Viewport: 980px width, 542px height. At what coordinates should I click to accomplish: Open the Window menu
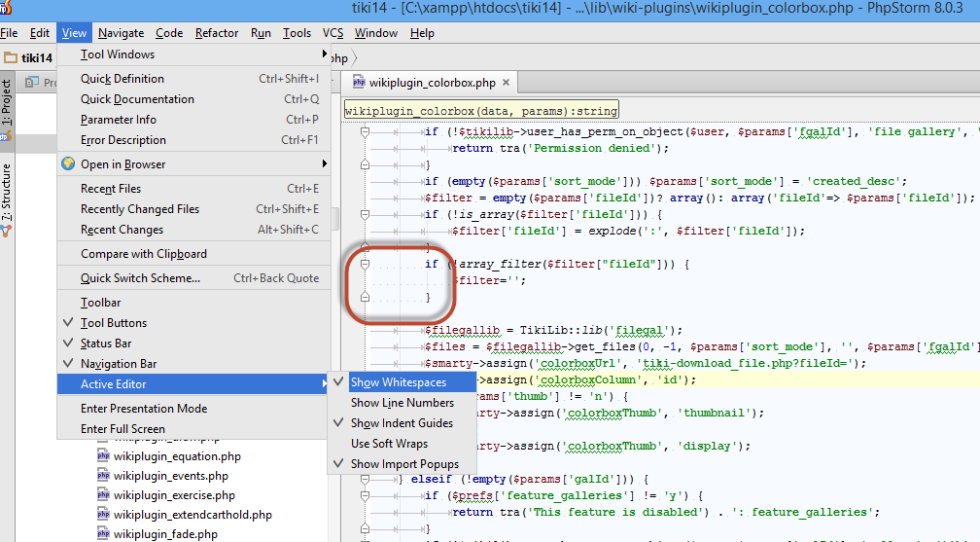click(x=375, y=33)
